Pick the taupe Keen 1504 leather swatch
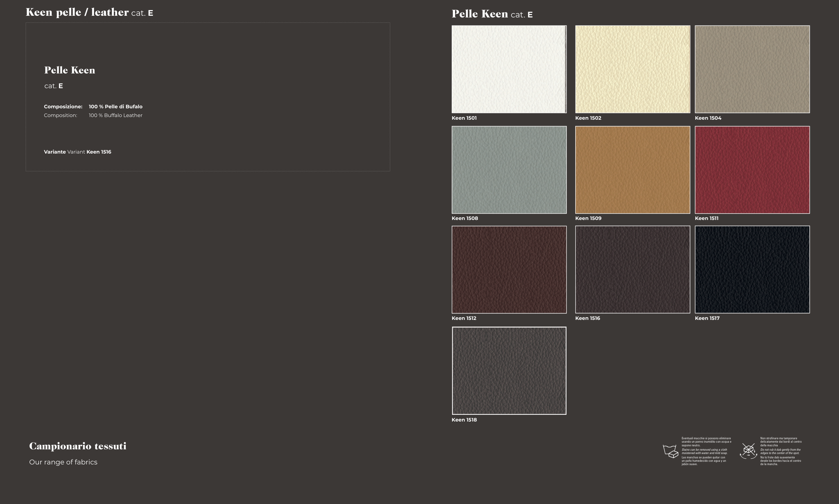Screen dimensions: 839x504 pos(752,69)
